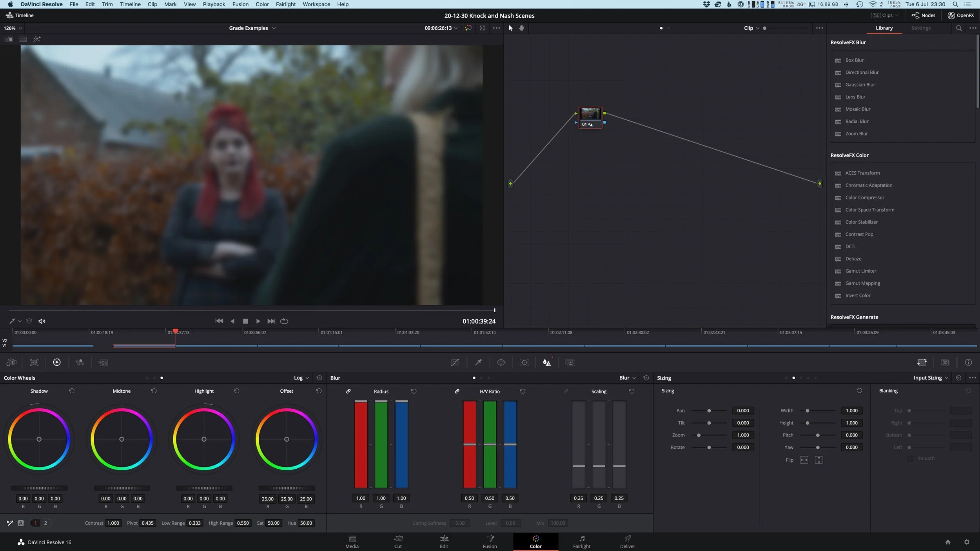Open the Log color wheels mode dropdown
Image resolution: width=980 pixels, height=551 pixels.
(301, 378)
